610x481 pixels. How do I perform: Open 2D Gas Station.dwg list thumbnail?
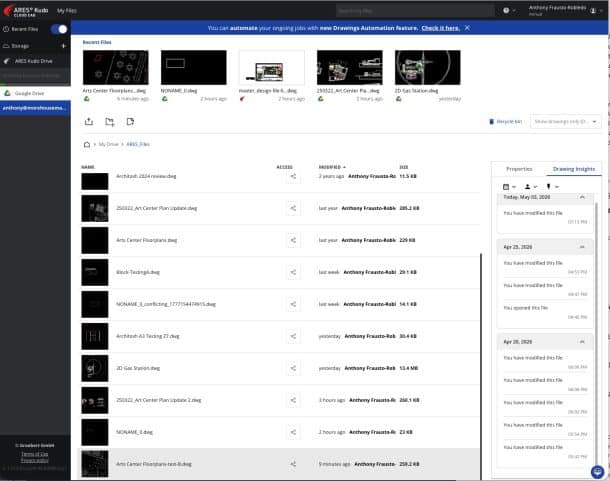pyautogui.click(x=95, y=368)
